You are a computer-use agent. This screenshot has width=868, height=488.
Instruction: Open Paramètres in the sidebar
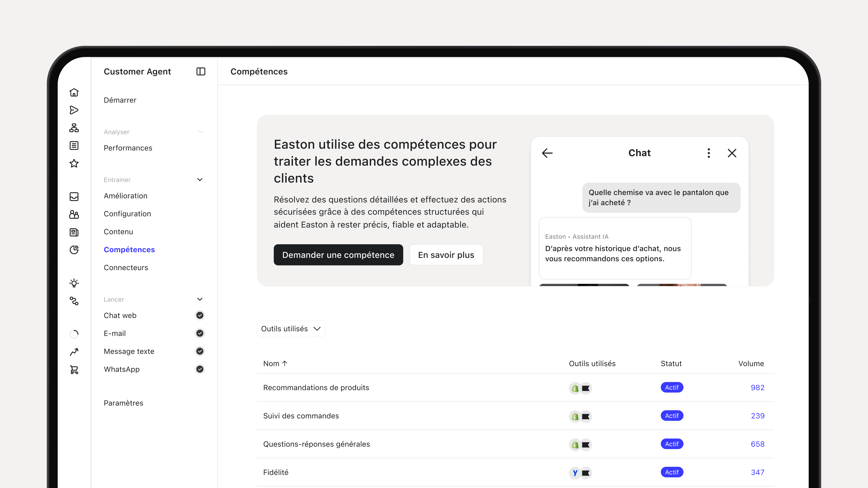coord(123,403)
